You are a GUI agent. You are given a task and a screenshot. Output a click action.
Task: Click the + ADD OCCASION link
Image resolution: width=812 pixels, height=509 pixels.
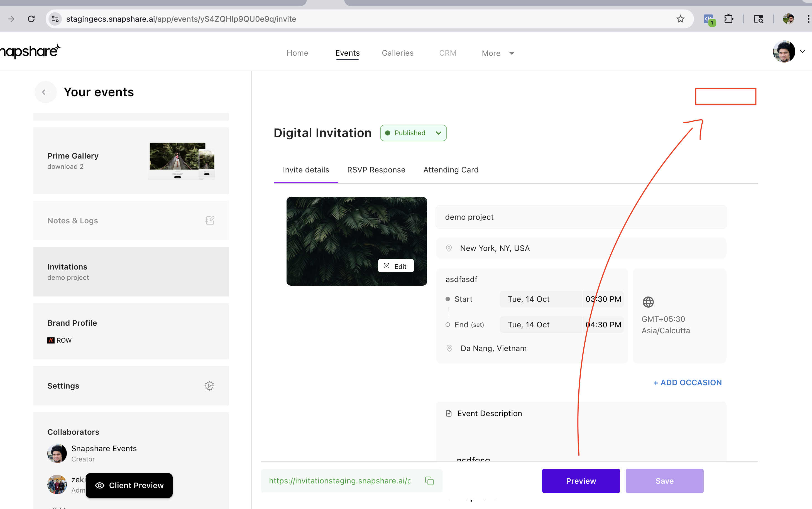click(x=687, y=382)
